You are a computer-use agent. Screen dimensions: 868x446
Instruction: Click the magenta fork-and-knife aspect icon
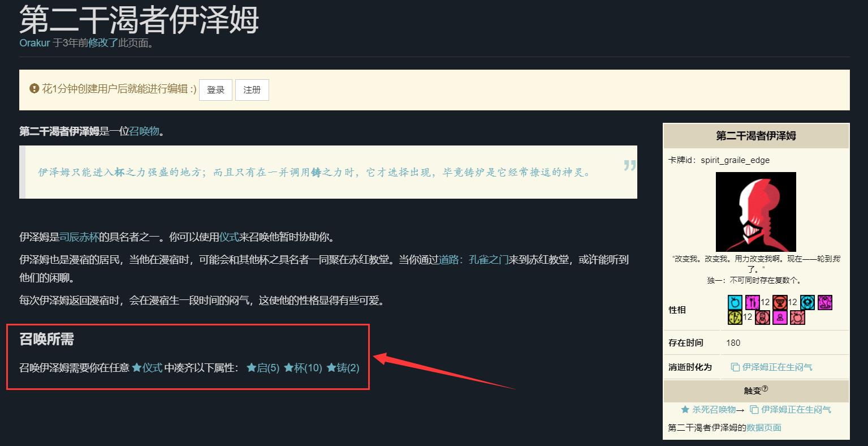pos(752,302)
